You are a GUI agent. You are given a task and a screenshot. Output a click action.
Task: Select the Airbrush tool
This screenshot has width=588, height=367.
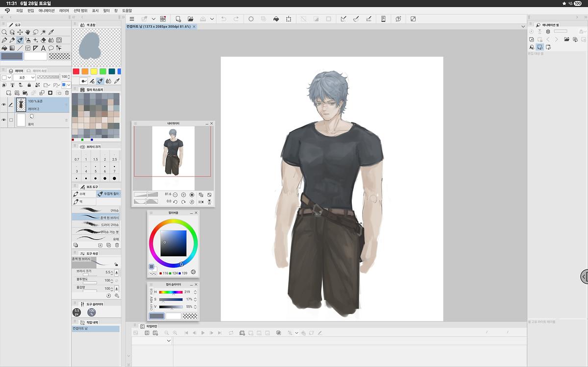(x=28, y=40)
